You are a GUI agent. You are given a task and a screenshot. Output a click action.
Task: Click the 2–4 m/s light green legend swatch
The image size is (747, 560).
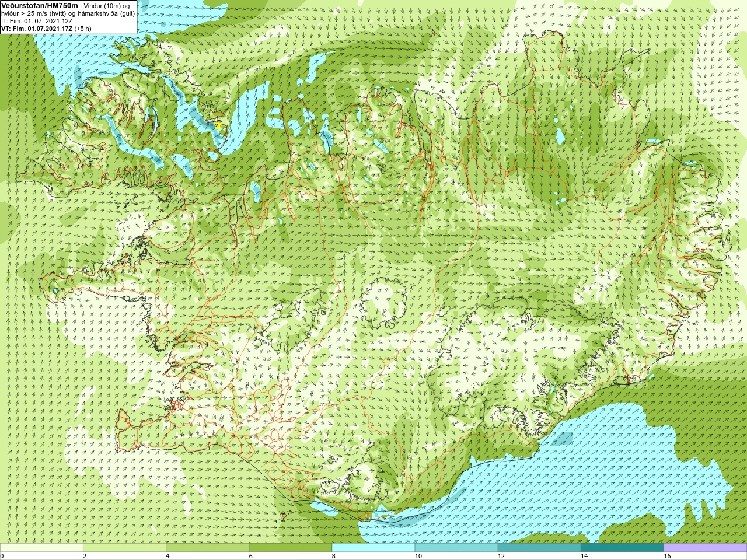[124, 548]
